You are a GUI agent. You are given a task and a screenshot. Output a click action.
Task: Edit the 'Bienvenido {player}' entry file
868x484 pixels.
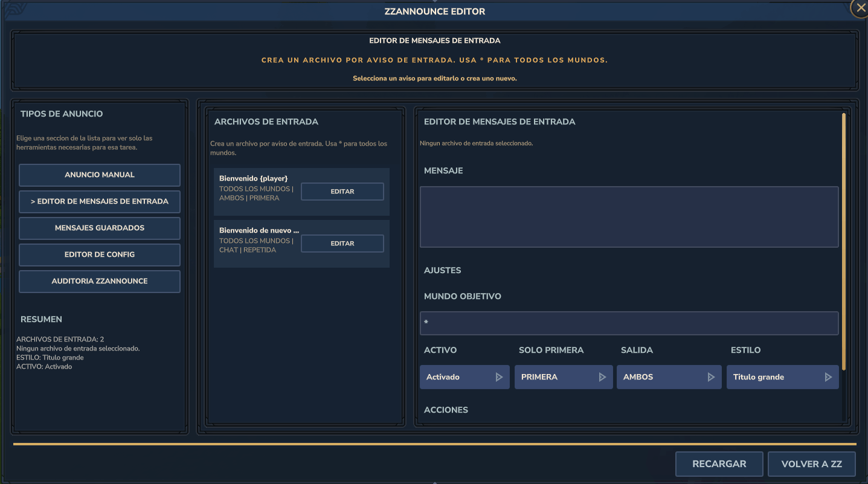click(x=342, y=192)
